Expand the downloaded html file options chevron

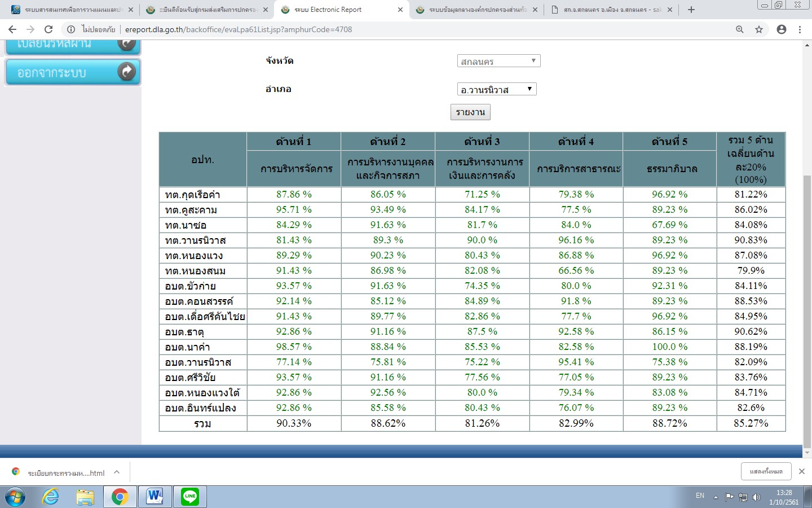tap(117, 472)
